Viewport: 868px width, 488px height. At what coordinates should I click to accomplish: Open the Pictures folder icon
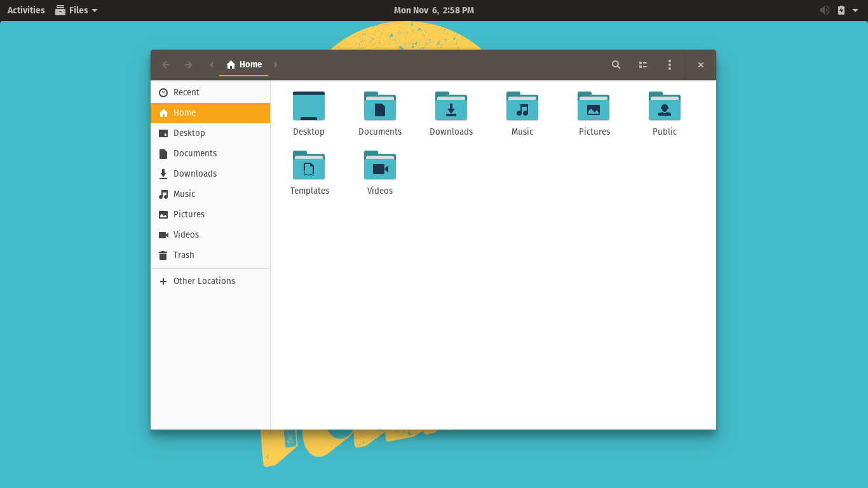click(x=593, y=106)
